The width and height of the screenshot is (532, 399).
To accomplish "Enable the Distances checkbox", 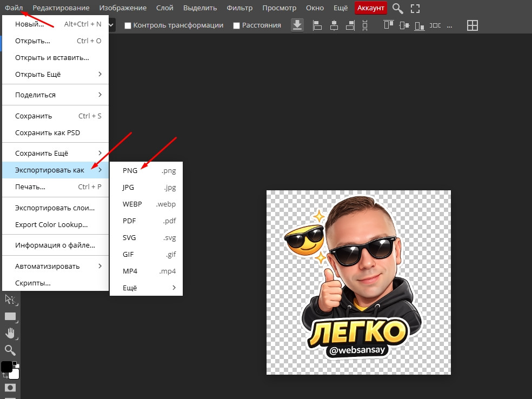I will pyautogui.click(x=236, y=25).
